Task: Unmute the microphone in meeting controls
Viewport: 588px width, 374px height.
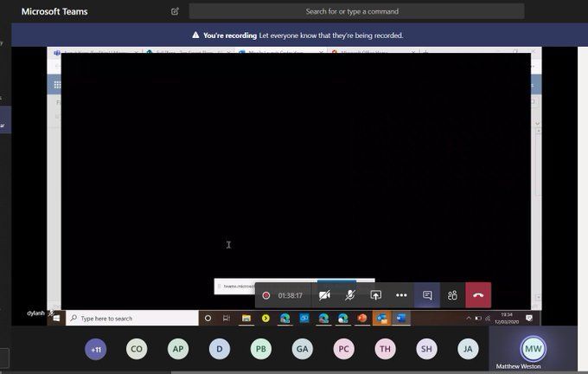Action: point(350,295)
